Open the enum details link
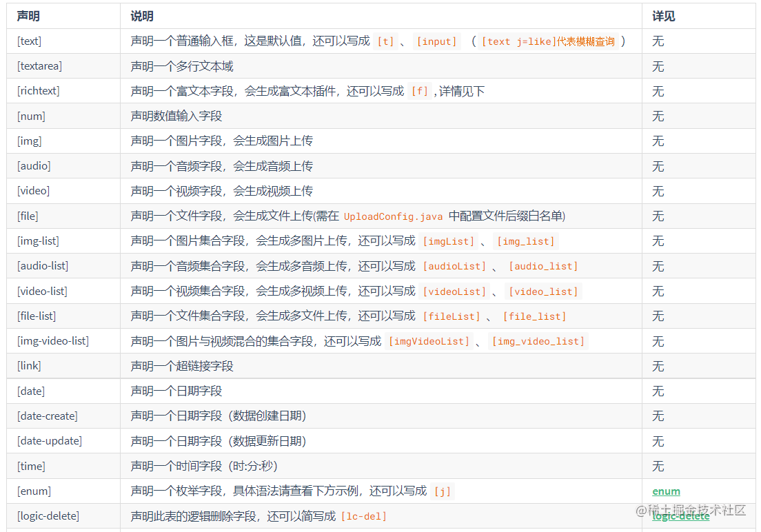The width and height of the screenshot is (761, 532). pyautogui.click(x=666, y=491)
